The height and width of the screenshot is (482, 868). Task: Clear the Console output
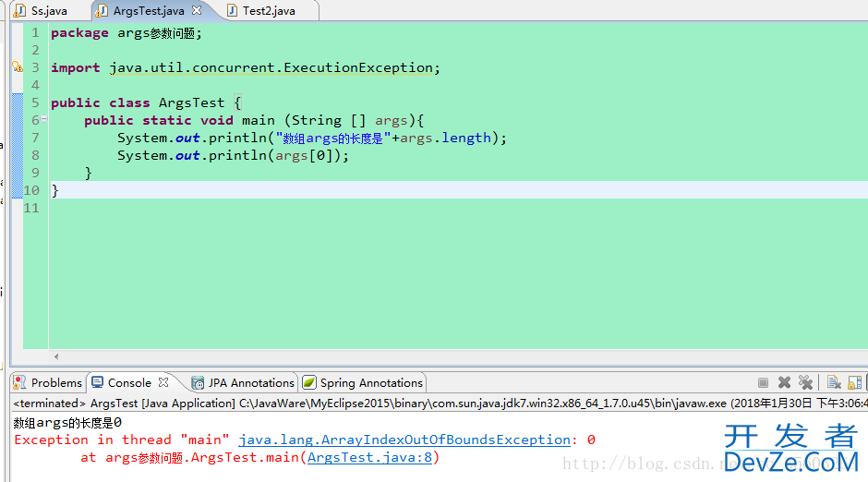pos(834,382)
